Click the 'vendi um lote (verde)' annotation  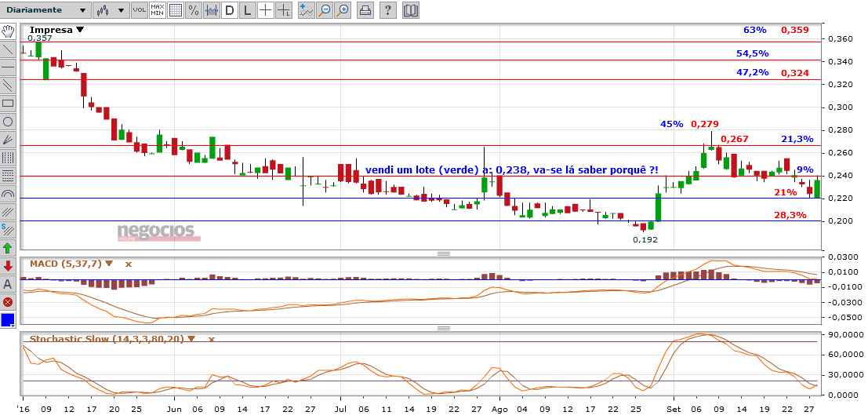[x=511, y=170]
